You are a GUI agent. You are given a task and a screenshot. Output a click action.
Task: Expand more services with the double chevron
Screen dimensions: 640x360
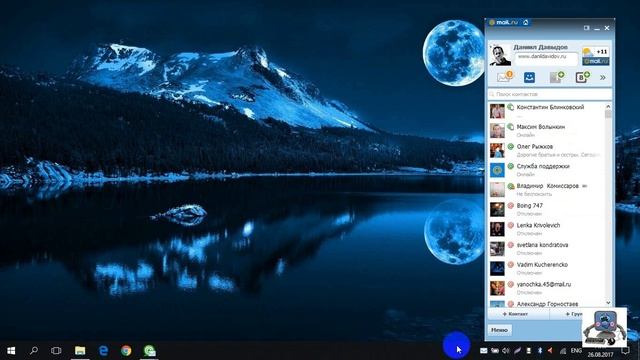coord(602,77)
